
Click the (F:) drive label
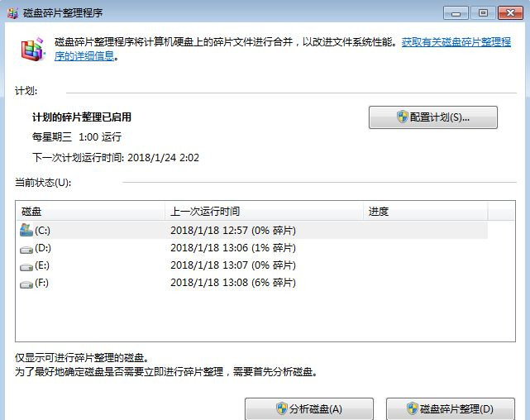[41, 283]
